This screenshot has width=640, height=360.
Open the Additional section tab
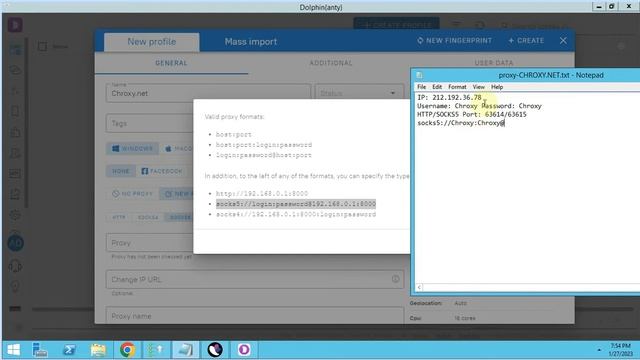pos(331,63)
